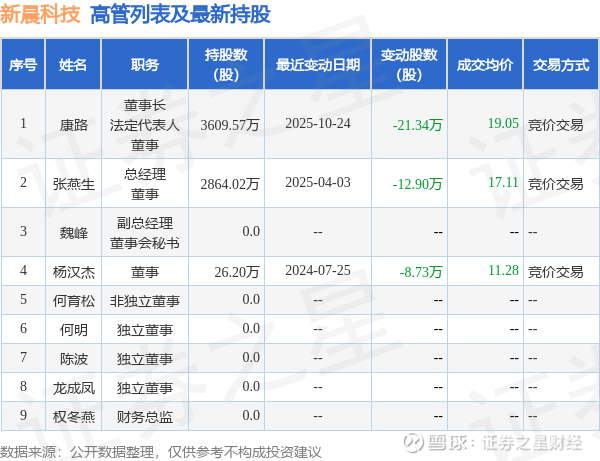Click row number 5
The image size is (600, 461).
(x=23, y=299)
